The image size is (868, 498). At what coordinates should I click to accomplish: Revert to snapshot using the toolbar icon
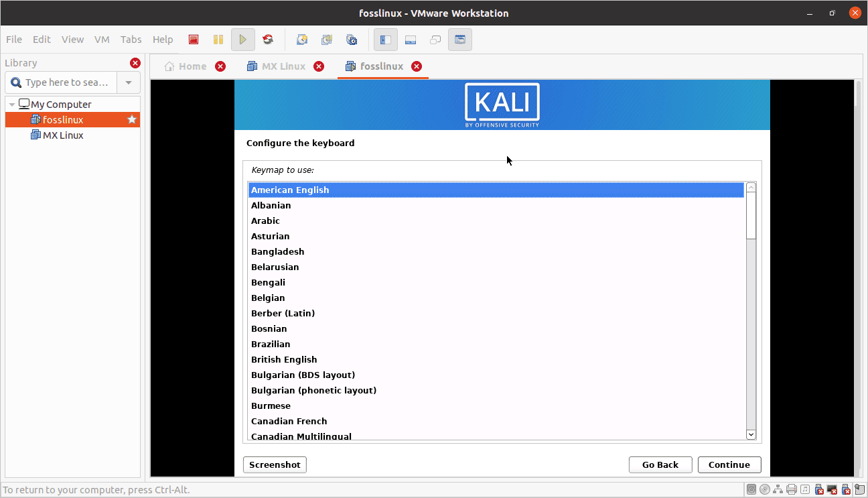(327, 40)
